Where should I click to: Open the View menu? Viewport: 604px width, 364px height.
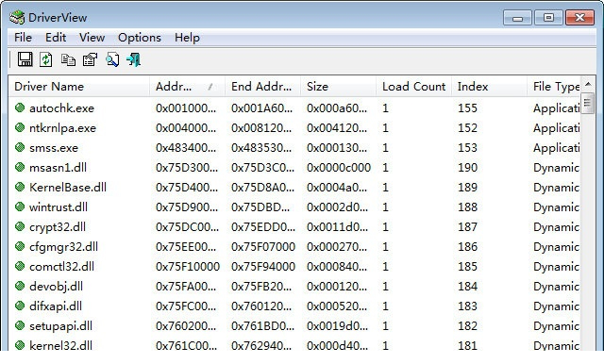(x=92, y=38)
